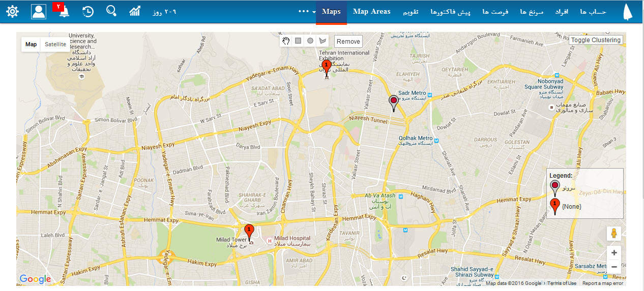Image resolution: width=644 pixels, height=291 pixels.
Task: Open the حساب ها menu item
Action: (x=593, y=12)
